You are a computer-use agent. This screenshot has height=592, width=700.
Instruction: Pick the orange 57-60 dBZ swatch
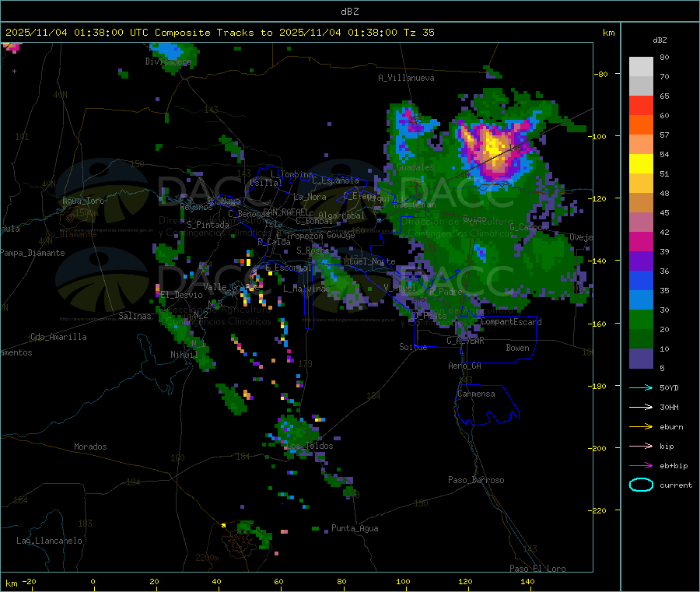[641, 125]
